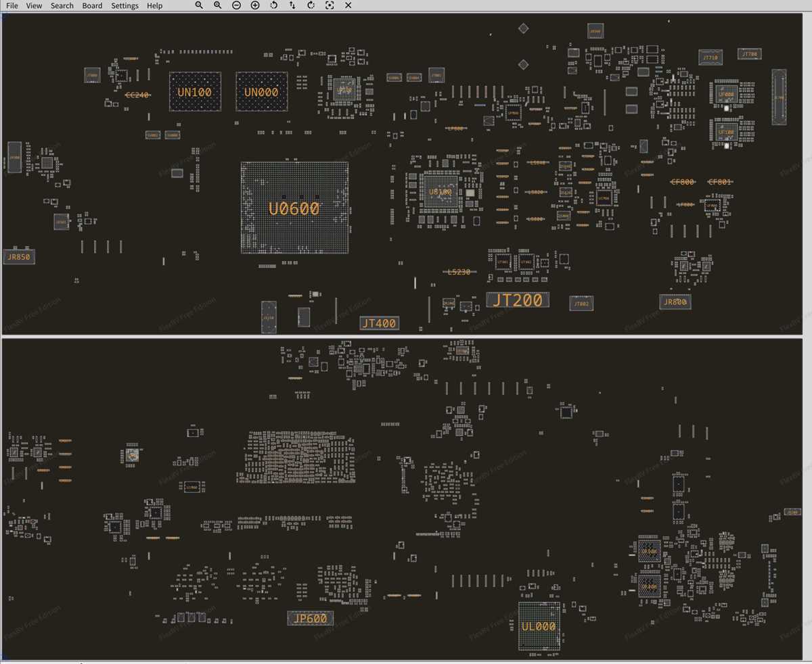Open the Settings menu
The height and width of the screenshot is (664, 812).
click(125, 5)
